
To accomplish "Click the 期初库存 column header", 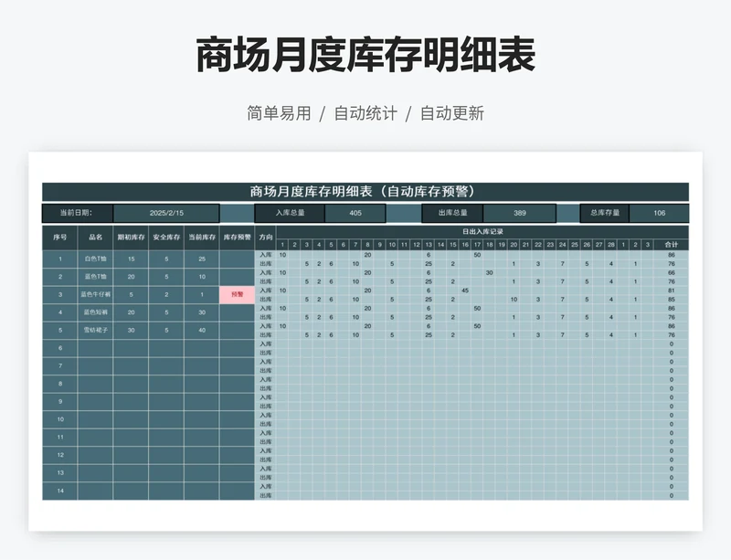I will (131, 238).
